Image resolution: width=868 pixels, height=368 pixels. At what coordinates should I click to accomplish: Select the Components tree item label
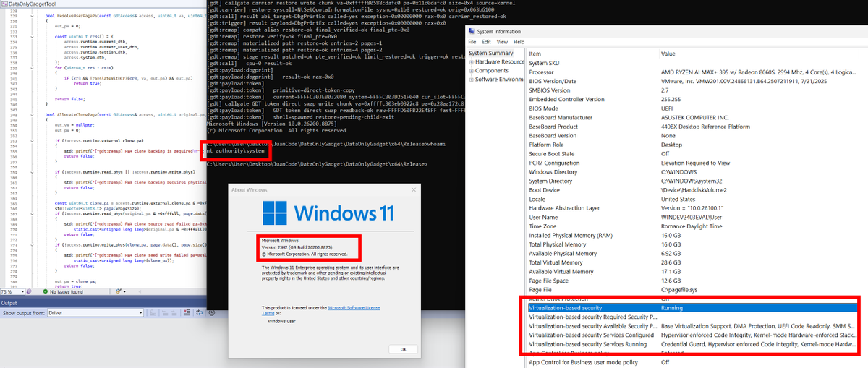pos(492,71)
